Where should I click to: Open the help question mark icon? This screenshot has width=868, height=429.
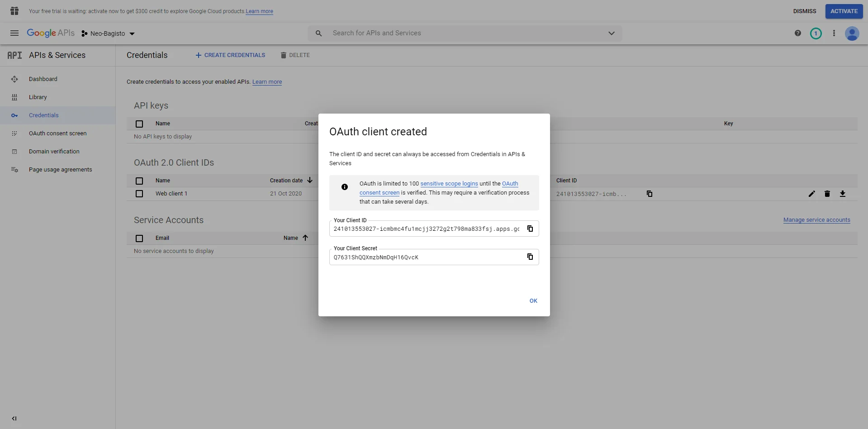tap(798, 33)
